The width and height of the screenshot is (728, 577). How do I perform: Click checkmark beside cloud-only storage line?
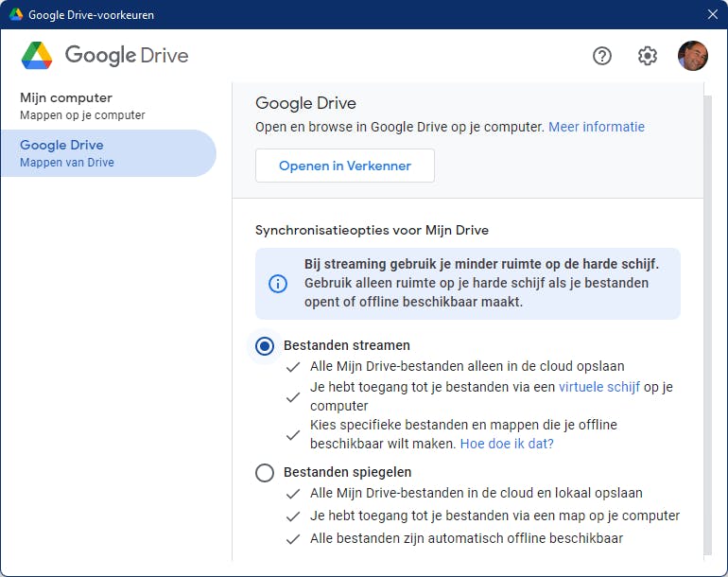(x=293, y=366)
